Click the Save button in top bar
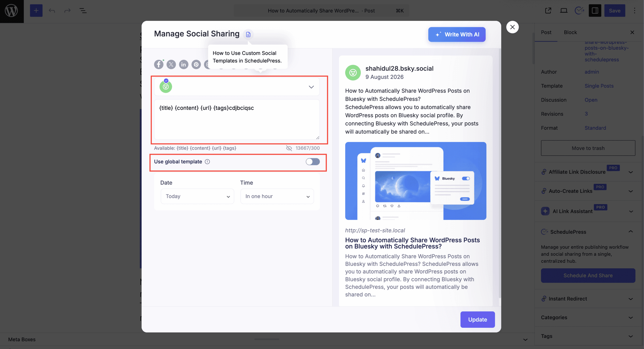Screen dimensions: 644x349 (x=615, y=11)
